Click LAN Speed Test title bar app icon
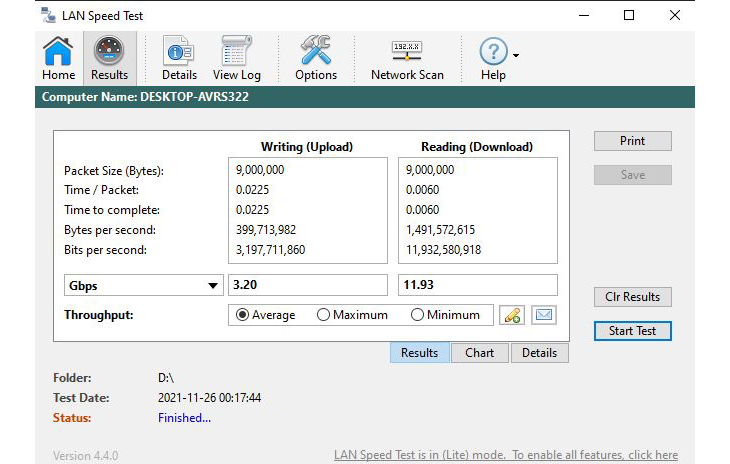730x464 pixels. pos(48,15)
